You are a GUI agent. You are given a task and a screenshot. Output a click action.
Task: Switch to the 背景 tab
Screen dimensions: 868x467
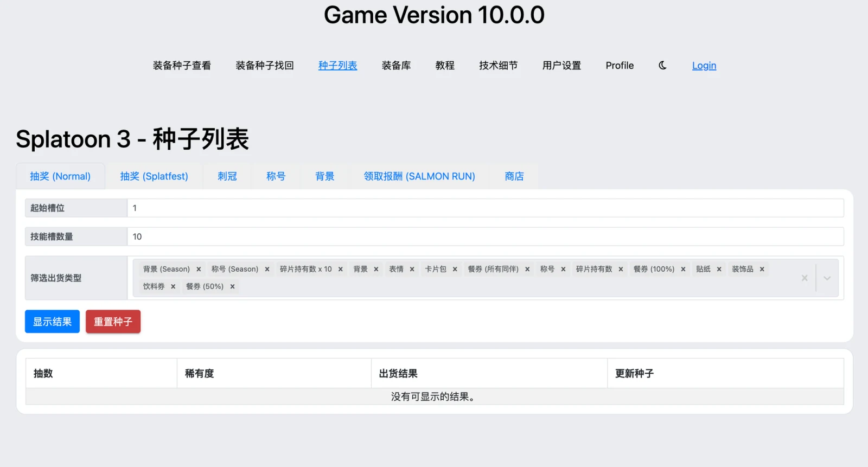click(324, 176)
